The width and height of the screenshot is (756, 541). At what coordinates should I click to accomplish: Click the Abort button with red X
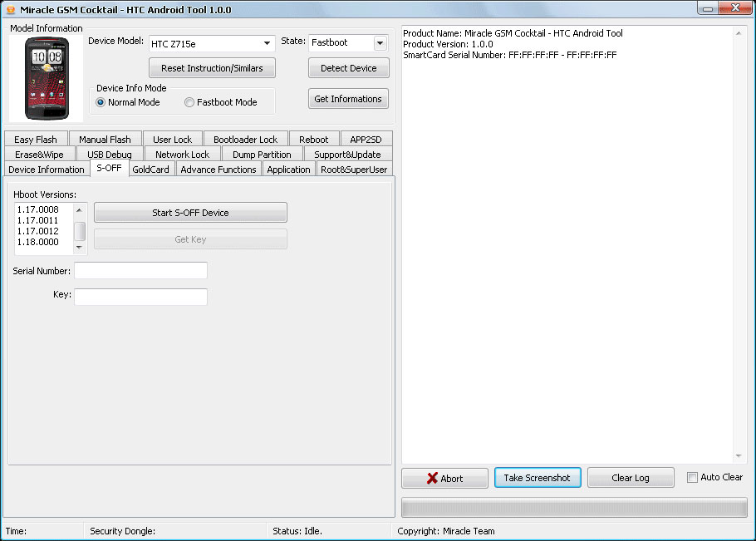click(x=445, y=478)
